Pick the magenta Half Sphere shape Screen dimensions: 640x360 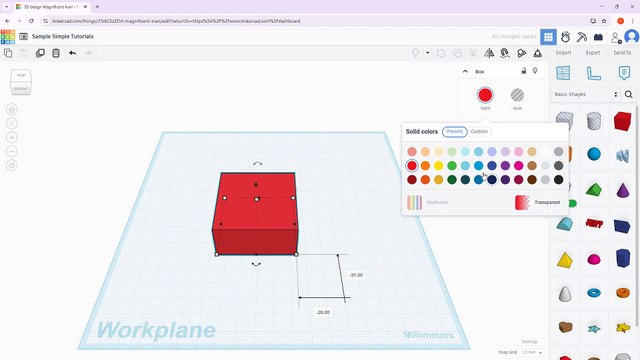coord(594,259)
